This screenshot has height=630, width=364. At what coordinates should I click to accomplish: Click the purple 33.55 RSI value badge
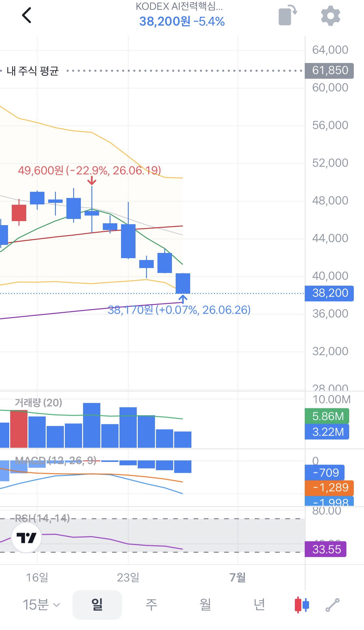click(325, 549)
